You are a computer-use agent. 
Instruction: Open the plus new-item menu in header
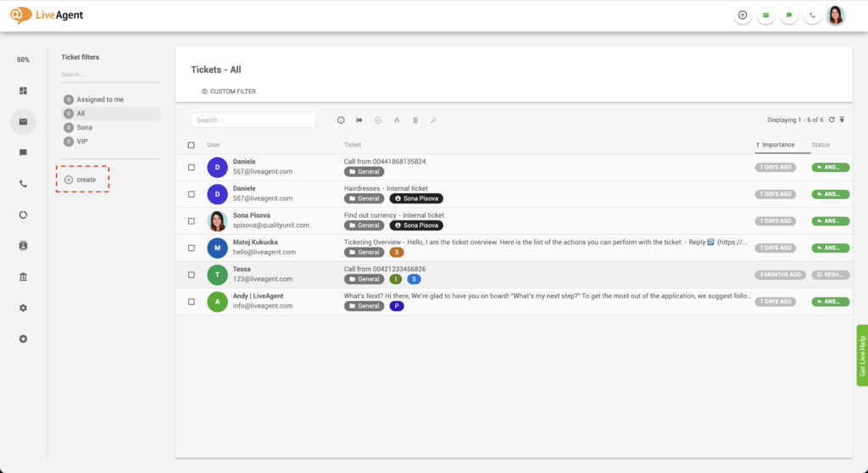743,15
